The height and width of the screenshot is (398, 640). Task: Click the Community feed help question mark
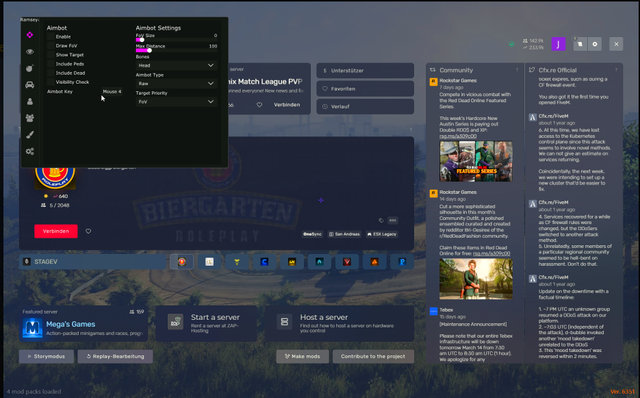coord(517,70)
